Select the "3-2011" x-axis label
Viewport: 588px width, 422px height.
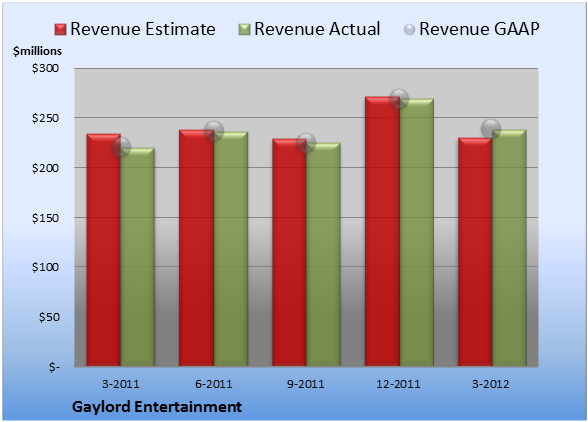121,384
